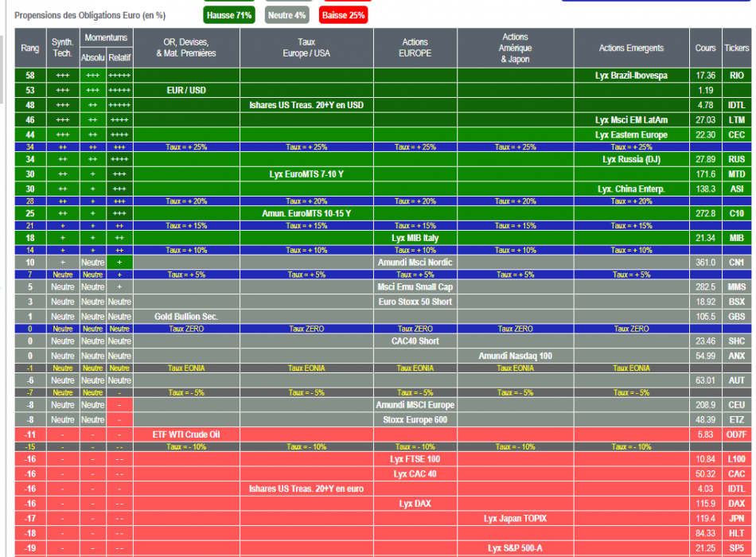Click the Actions Amérique & Japon header

(516, 48)
